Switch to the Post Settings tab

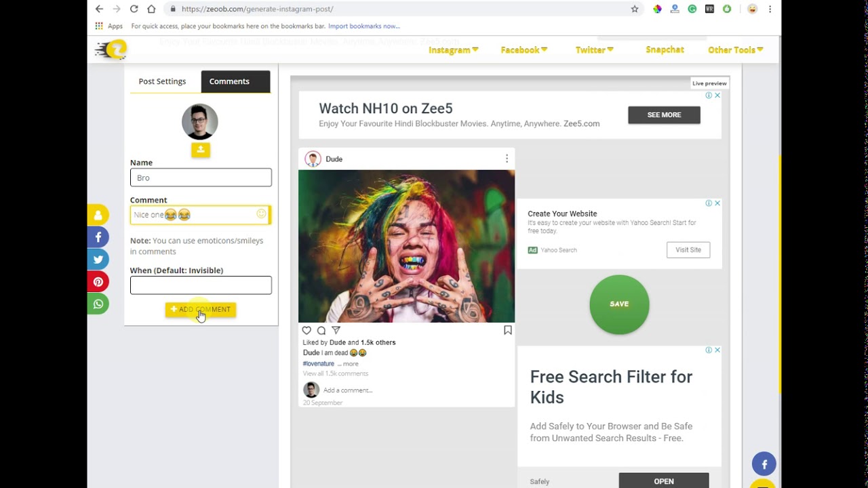[x=162, y=81]
